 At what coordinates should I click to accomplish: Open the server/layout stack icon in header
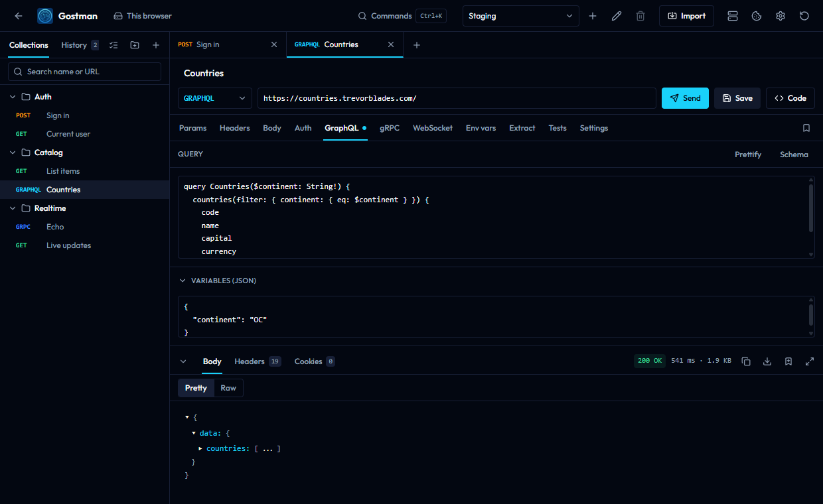point(733,16)
